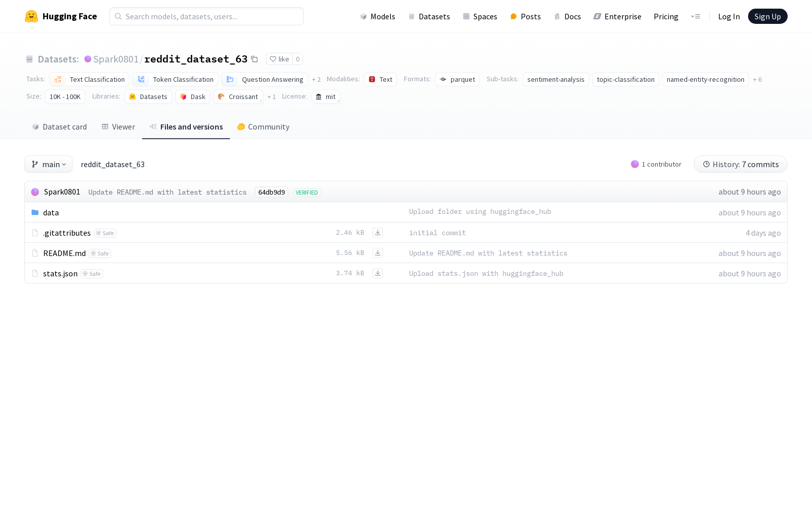Open the main branch selector
812x508 pixels.
[48, 164]
